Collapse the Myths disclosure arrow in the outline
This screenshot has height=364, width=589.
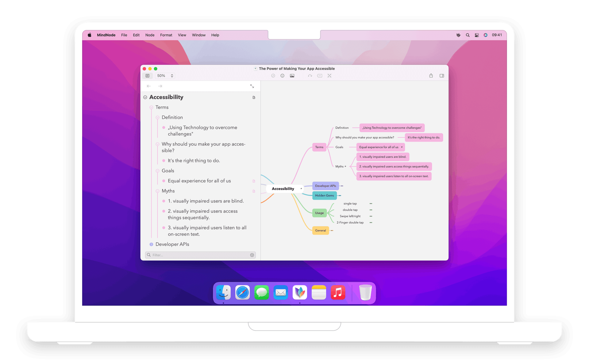pos(157,191)
